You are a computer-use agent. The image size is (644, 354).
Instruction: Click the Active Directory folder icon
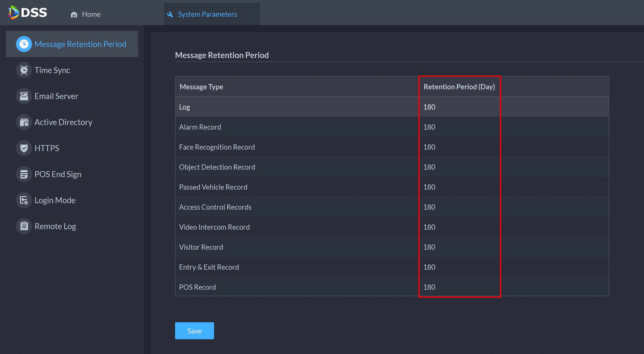coord(24,122)
